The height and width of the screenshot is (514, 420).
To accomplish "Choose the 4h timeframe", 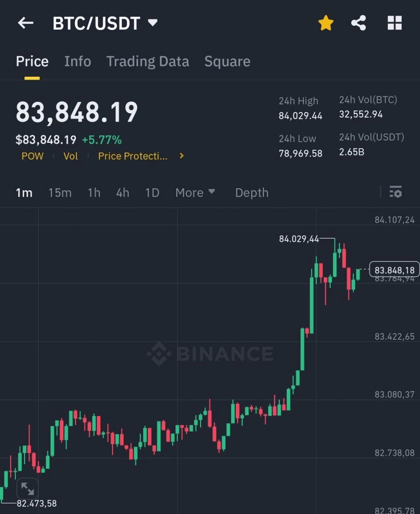I will click(x=122, y=193).
